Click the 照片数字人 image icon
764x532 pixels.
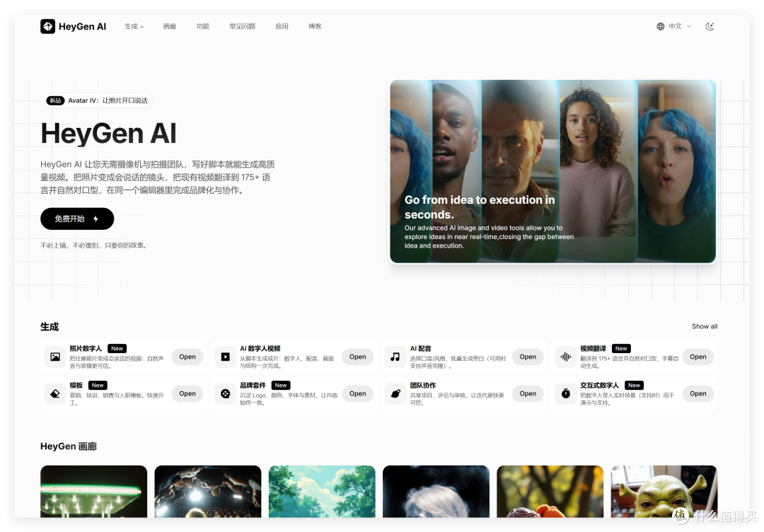pyautogui.click(x=55, y=357)
